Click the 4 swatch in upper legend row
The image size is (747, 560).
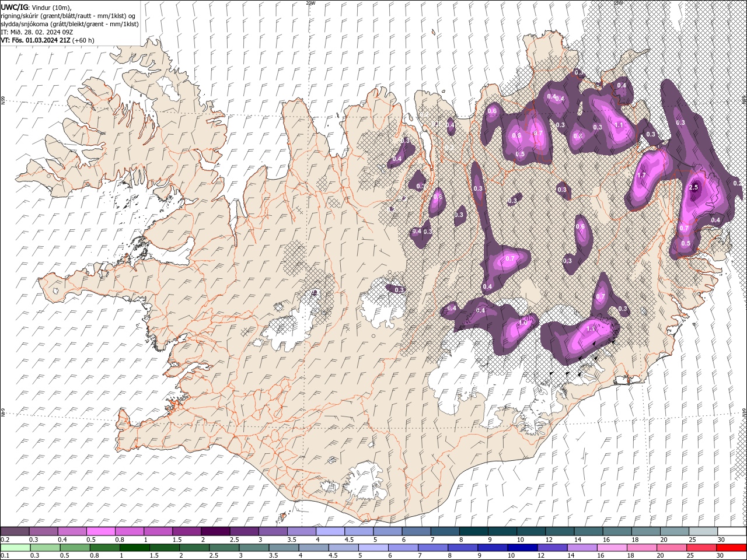(x=330, y=531)
